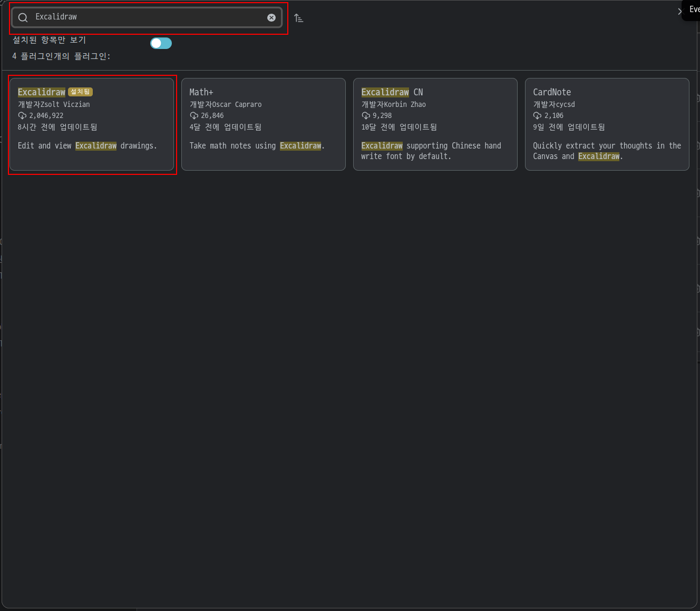
Task: Click the '4 플러그인개의 플러그인:' count text
Action: tap(61, 56)
